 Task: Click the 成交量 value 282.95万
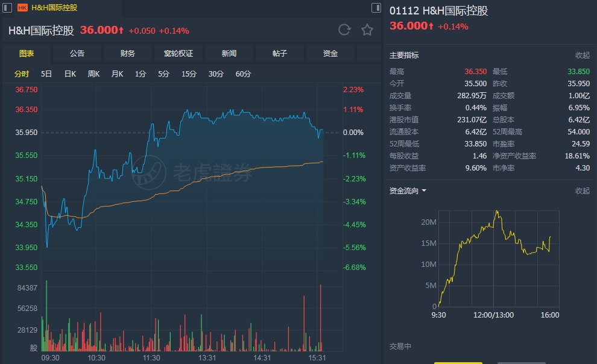click(x=472, y=96)
